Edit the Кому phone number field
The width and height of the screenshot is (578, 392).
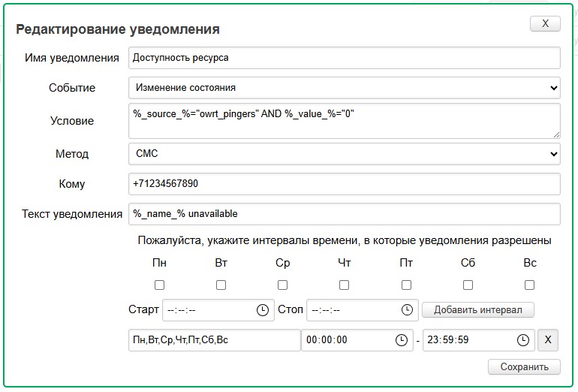[344, 184]
